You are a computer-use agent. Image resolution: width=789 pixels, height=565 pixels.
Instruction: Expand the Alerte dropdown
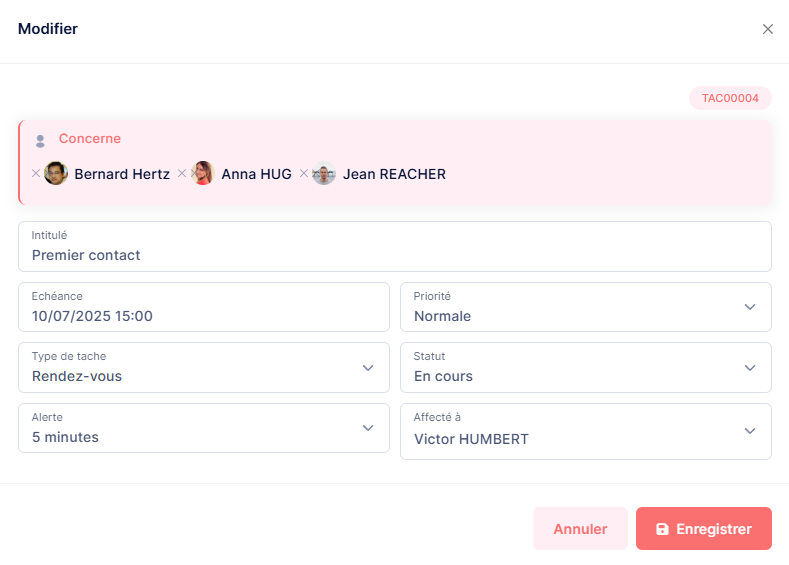pos(368,428)
